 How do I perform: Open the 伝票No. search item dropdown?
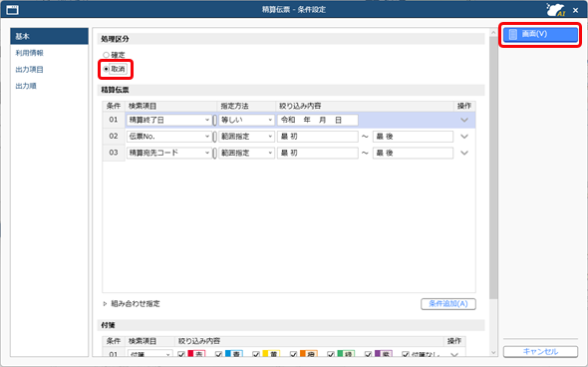(x=169, y=137)
